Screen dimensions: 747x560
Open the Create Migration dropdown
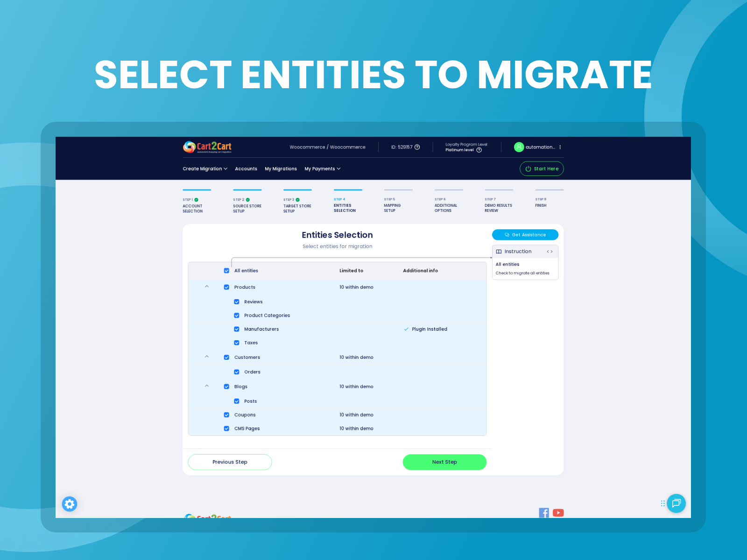point(205,169)
